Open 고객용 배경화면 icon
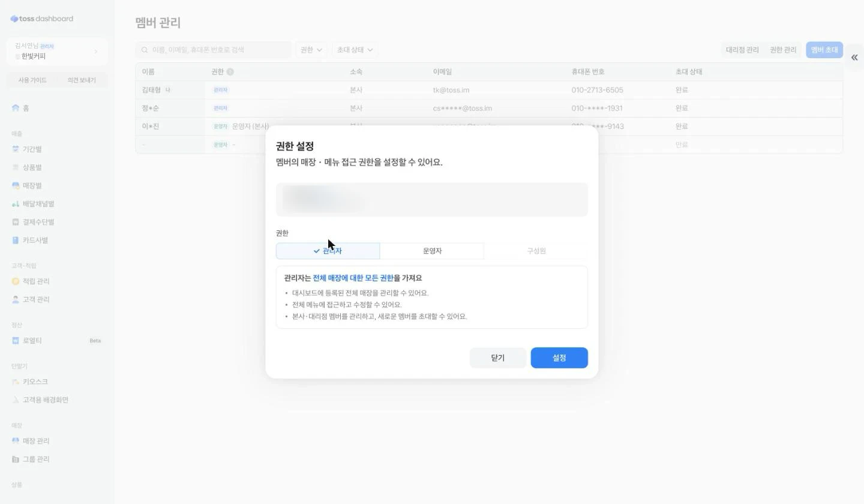The width and height of the screenshot is (864, 504). click(x=16, y=400)
